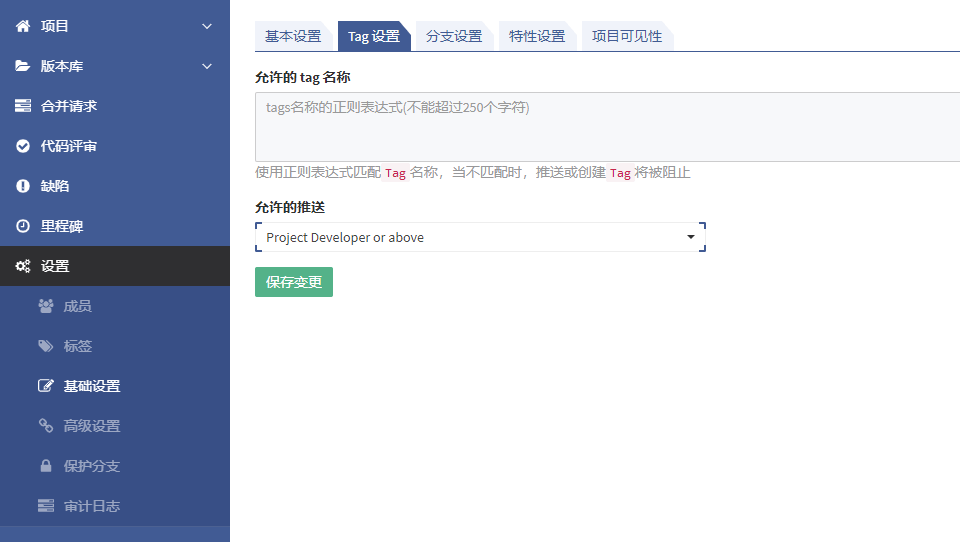Screen dimensions: 960x542
Task: Click the 合并请求 sidebar icon
Action: 23,106
